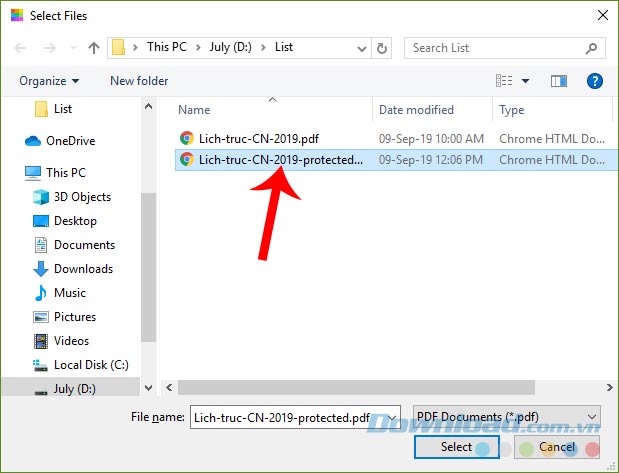Image resolution: width=619 pixels, height=473 pixels.
Task: Select List folder in navigation pane
Action: click(63, 109)
